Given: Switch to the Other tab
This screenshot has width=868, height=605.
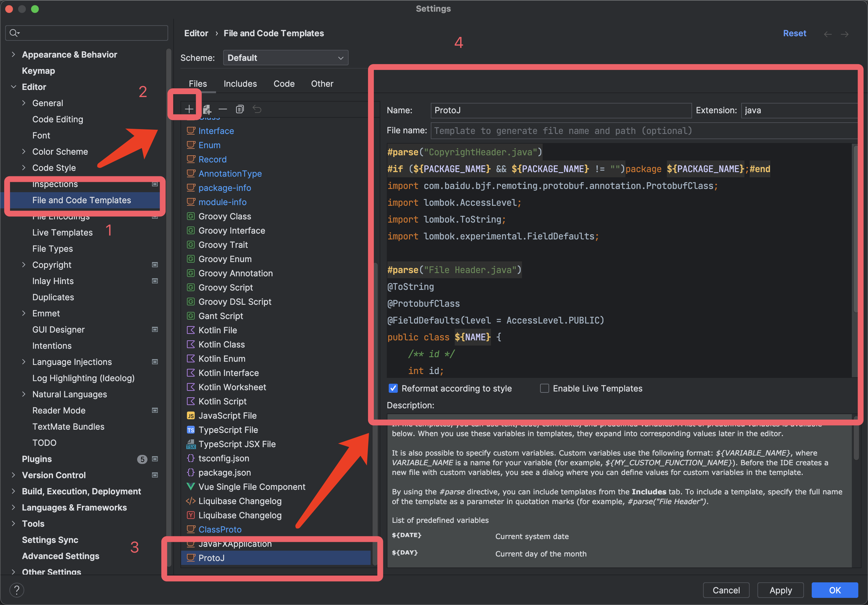Looking at the screenshot, I should pyautogui.click(x=322, y=83).
